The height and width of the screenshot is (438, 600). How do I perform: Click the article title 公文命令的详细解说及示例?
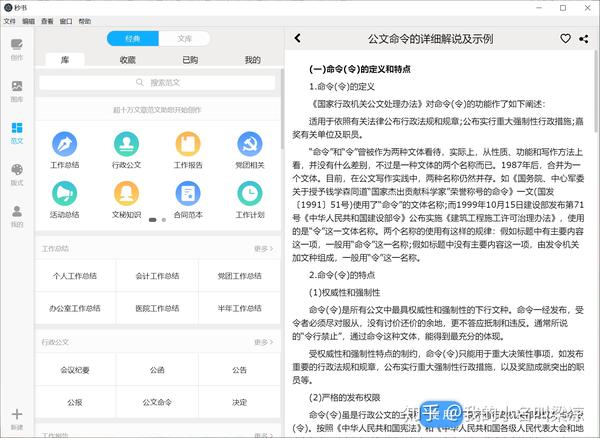[x=430, y=39]
